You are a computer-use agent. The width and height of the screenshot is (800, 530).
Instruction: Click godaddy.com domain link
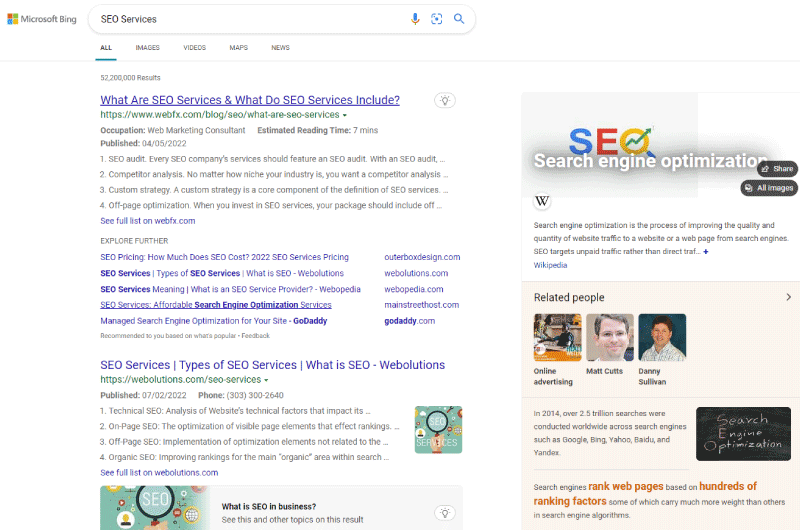(410, 321)
